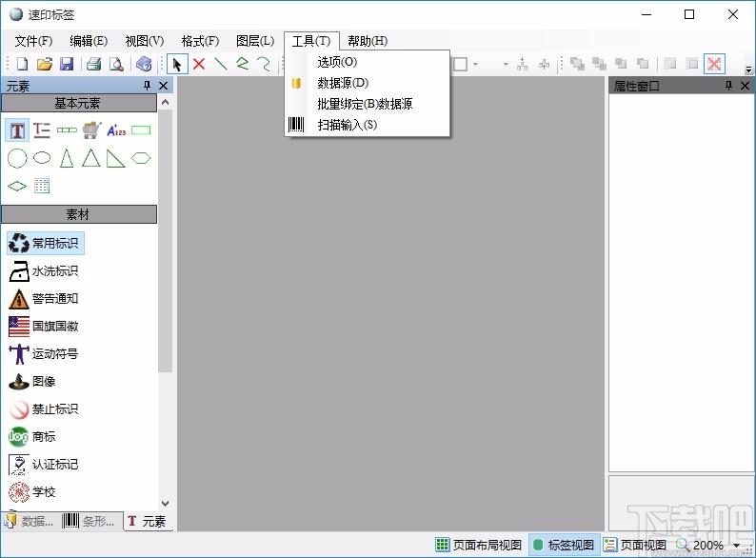Switch to the 条形 barcode tab
Image resolution: width=756 pixels, height=558 pixels.
coord(90,522)
